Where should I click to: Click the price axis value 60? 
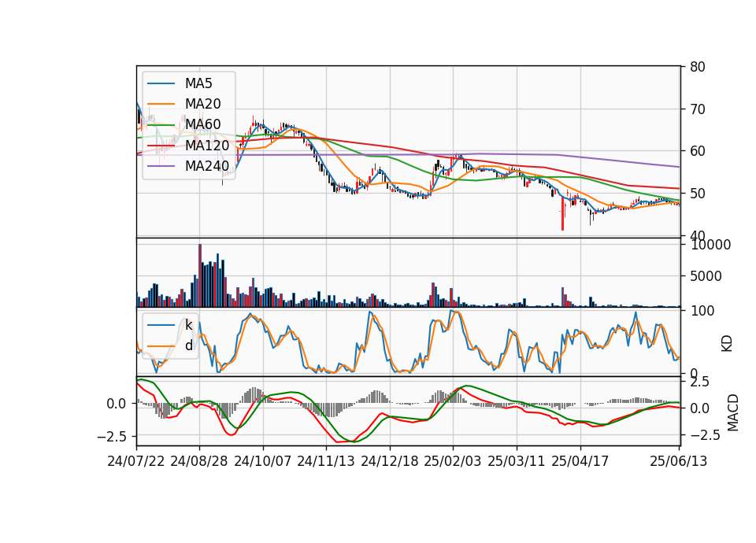(697, 151)
